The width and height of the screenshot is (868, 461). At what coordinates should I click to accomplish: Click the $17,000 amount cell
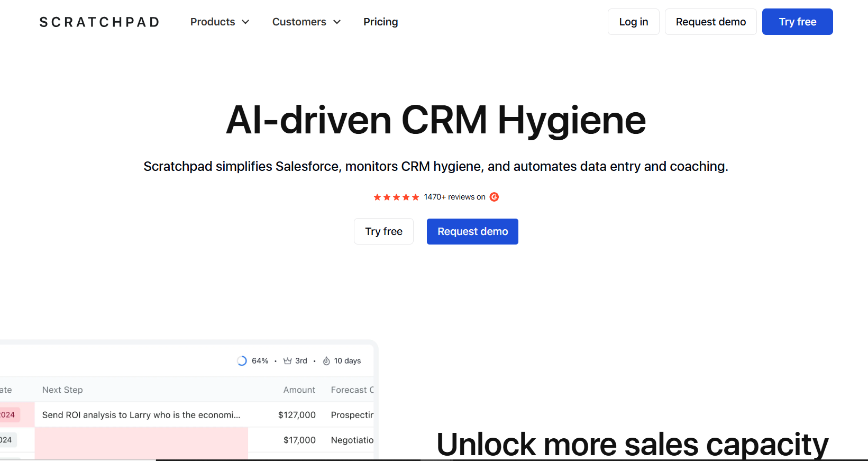(x=299, y=440)
